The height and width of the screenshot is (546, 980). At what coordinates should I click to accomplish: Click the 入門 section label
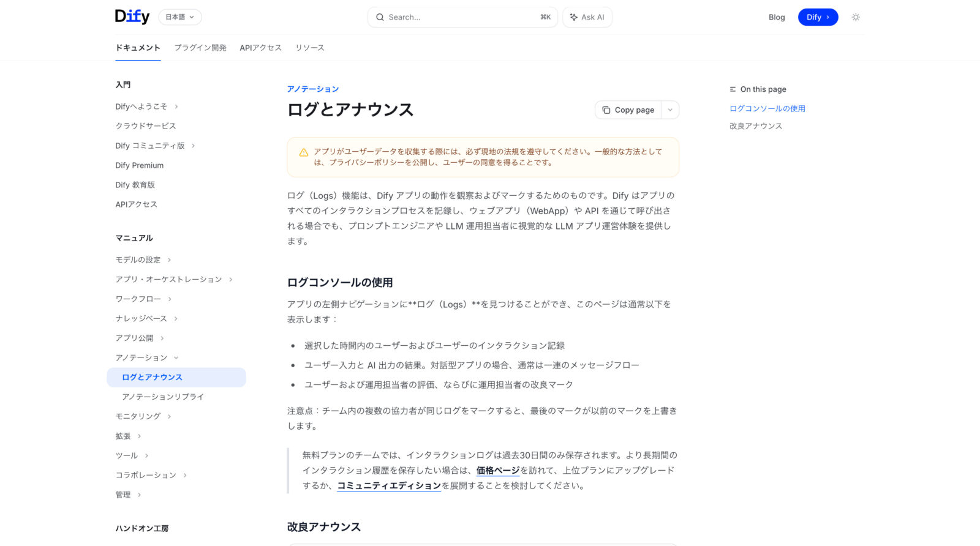tap(123, 85)
